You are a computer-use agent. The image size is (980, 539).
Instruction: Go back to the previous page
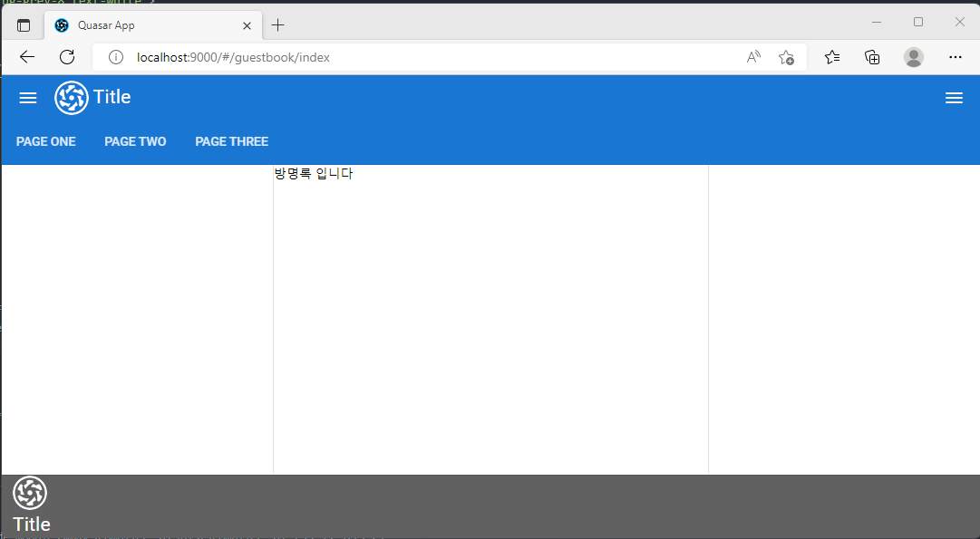pos(27,57)
